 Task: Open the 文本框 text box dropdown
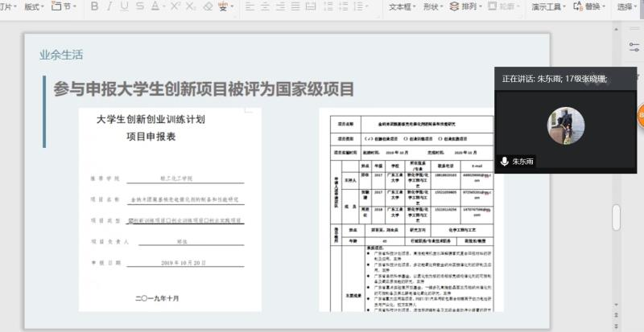point(402,6)
